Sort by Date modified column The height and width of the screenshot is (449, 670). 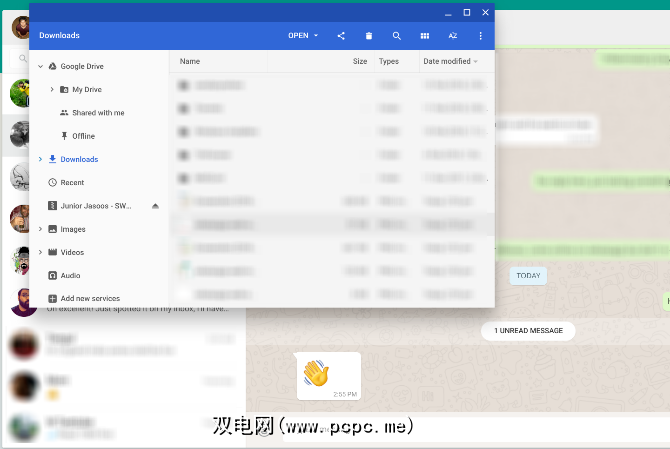(x=447, y=61)
